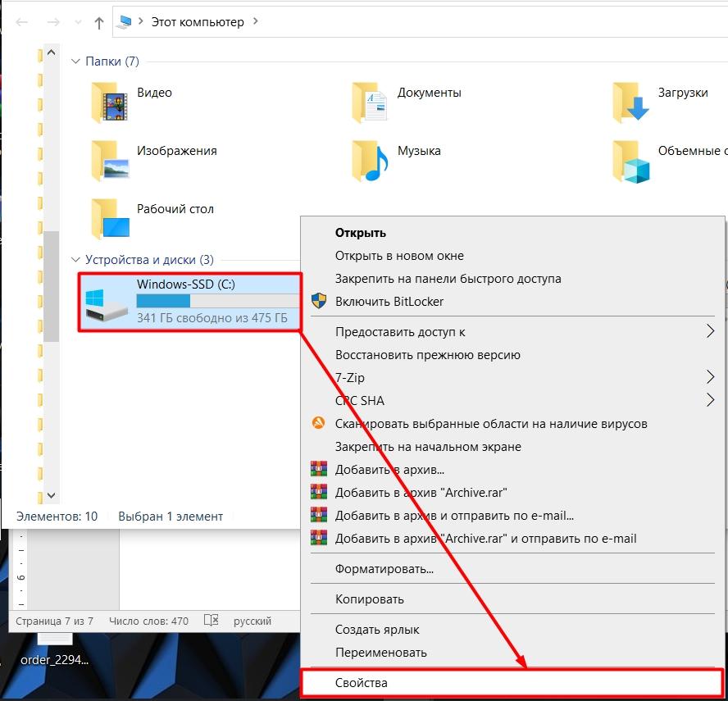This screenshot has height=701, width=728.
Task: Expand chevron after Этот компьютер breadcrumb
Action: click(255, 21)
